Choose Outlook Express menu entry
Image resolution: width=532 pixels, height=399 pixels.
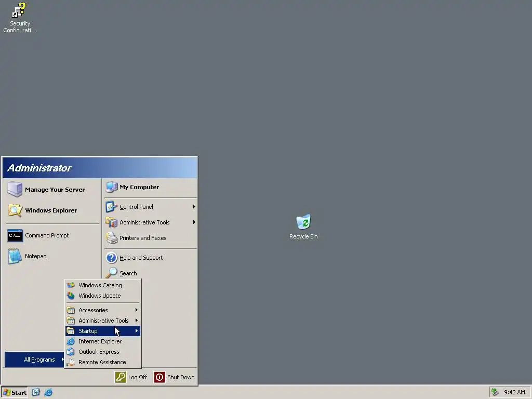tap(103, 352)
